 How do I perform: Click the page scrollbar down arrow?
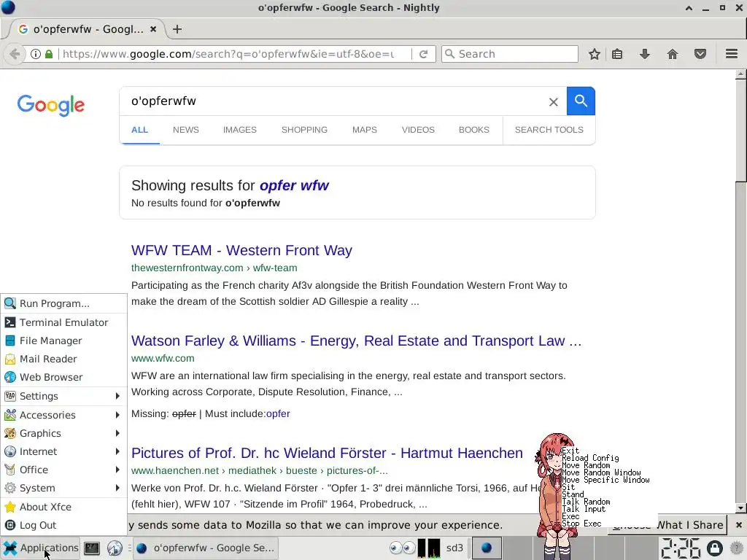[740, 508]
